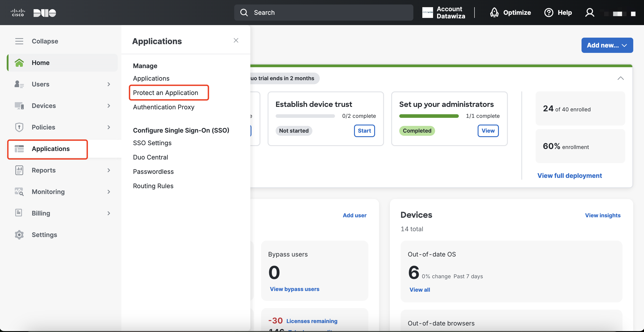Open the user profile icon
This screenshot has width=644, height=332.
[x=590, y=13]
